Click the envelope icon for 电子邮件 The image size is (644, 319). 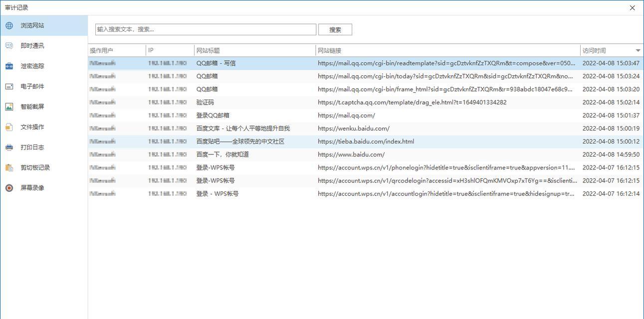tap(9, 86)
